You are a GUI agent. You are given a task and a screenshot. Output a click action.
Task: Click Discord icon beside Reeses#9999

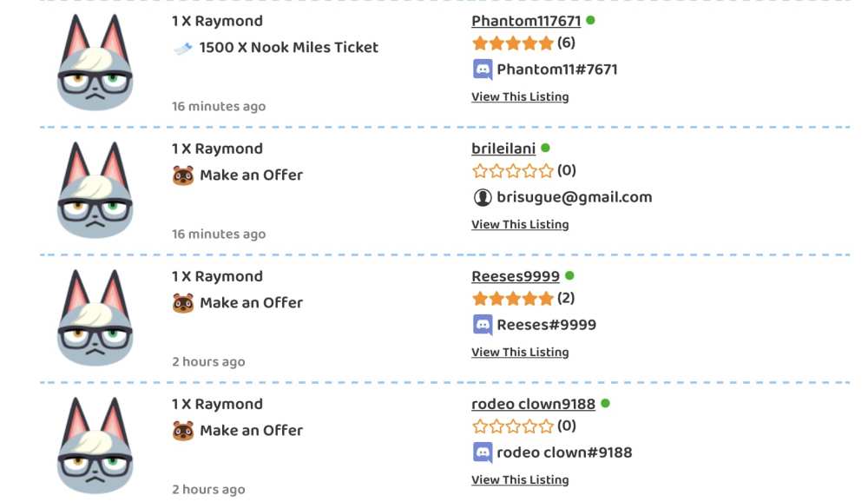(483, 325)
